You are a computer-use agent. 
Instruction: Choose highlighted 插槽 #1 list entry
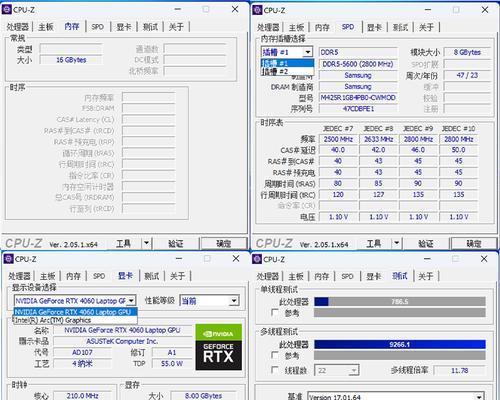coord(287,63)
